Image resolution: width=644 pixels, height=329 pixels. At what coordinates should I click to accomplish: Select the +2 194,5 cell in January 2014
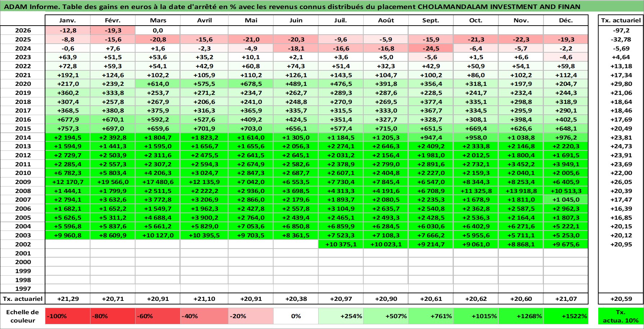click(68, 137)
